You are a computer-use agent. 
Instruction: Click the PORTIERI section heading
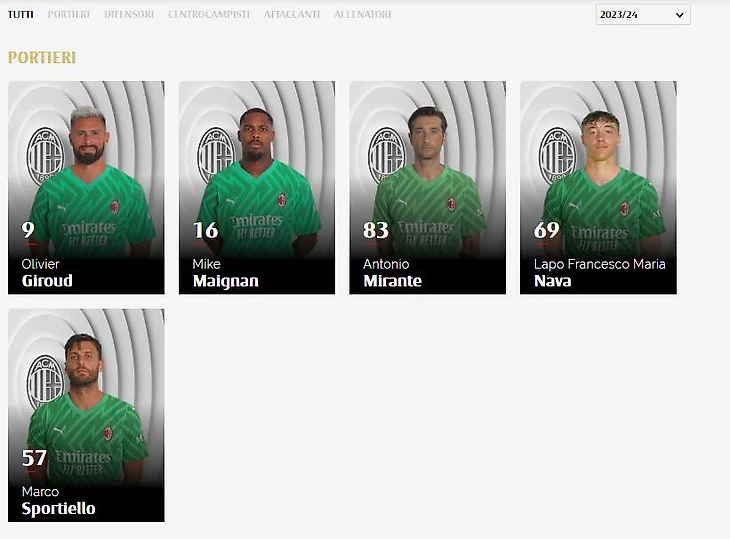tap(42, 58)
